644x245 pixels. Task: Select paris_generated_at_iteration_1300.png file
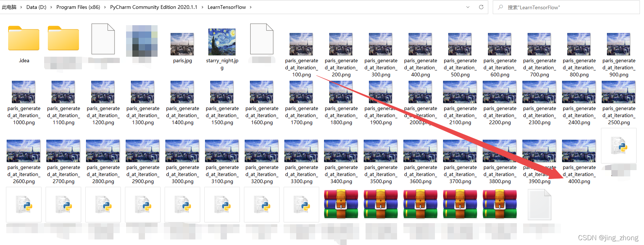(143, 103)
